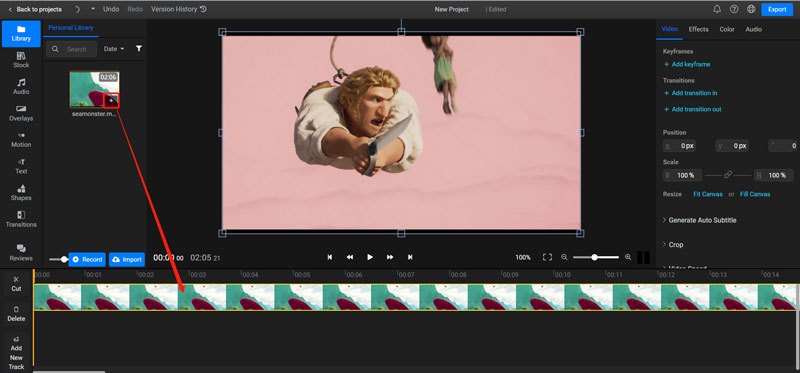This screenshot has height=373, width=800.
Task: Click the Record button
Action: click(87, 259)
